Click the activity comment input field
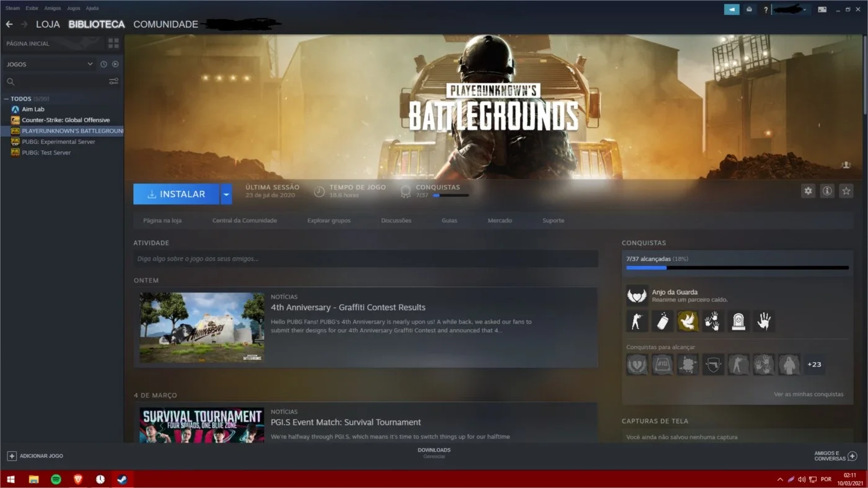This screenshot has width=868, height=488. click(x=366, y=259)
